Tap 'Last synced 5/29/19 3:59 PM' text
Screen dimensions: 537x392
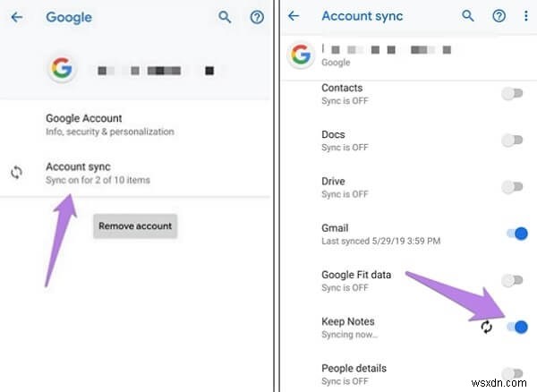[381, 241]
